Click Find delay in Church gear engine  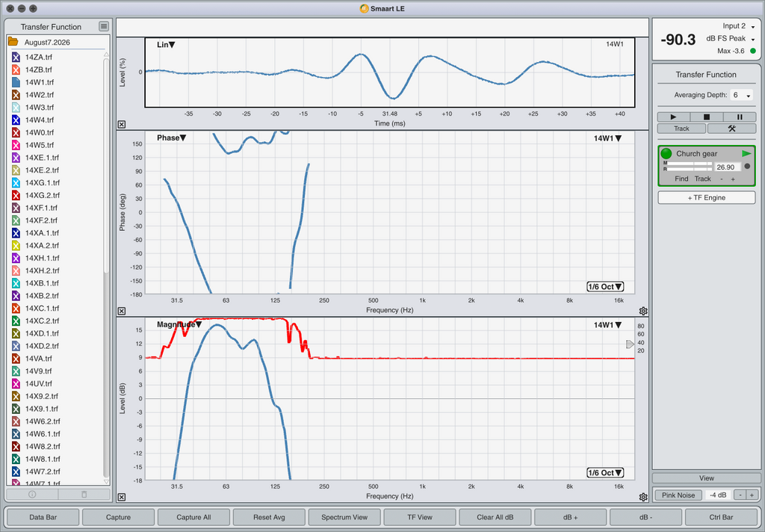681,179
